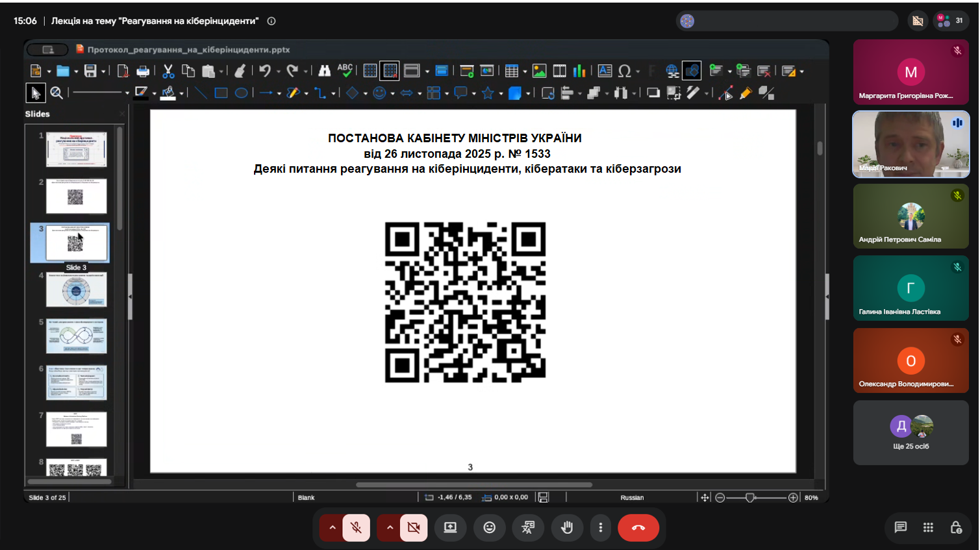Open microphone audio settings chevron
980x550 pixels.
(x=332, y=528)
